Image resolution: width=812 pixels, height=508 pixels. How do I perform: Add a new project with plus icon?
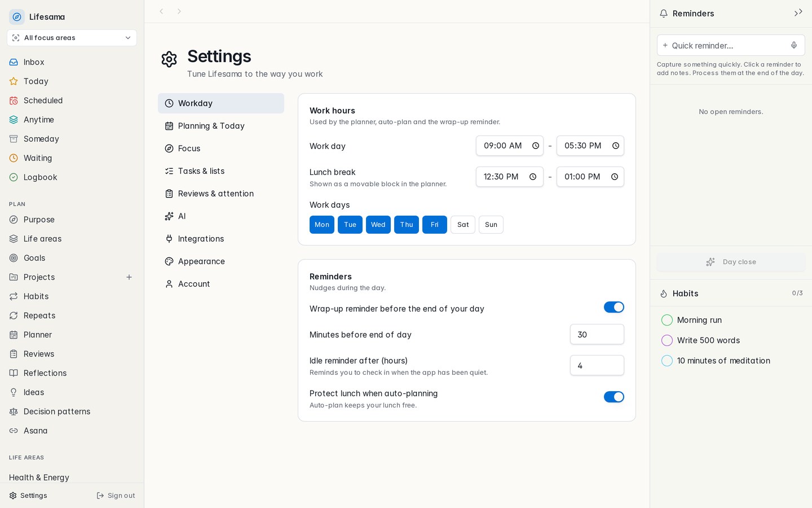pyautogui.click(x=129, y=277)
